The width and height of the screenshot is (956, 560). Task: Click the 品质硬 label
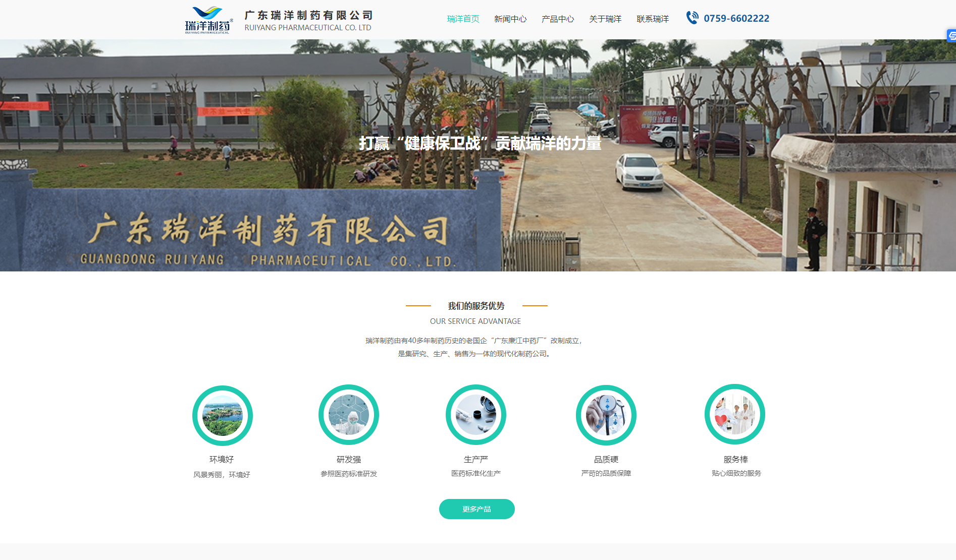tap(606, 459)
